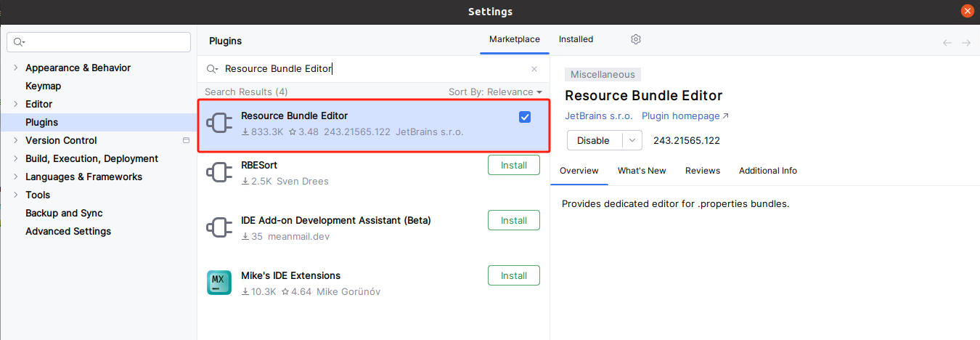Install the RBESort plugin
The height and width of the screenshot is (340, 980).
[x=514, y=165]
